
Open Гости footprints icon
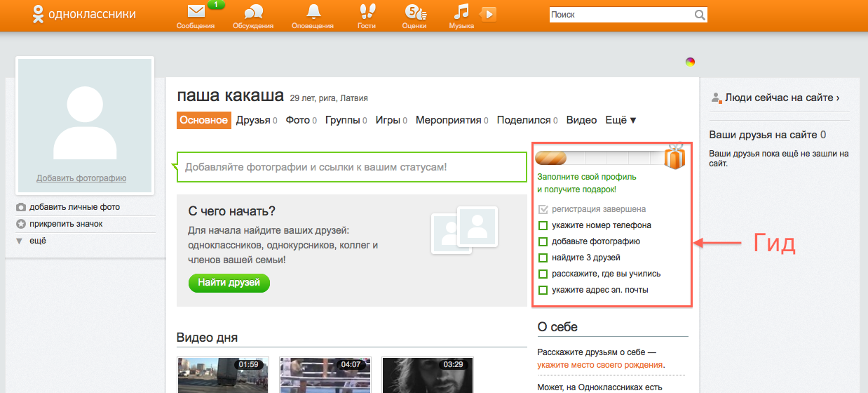pos(367,11)
